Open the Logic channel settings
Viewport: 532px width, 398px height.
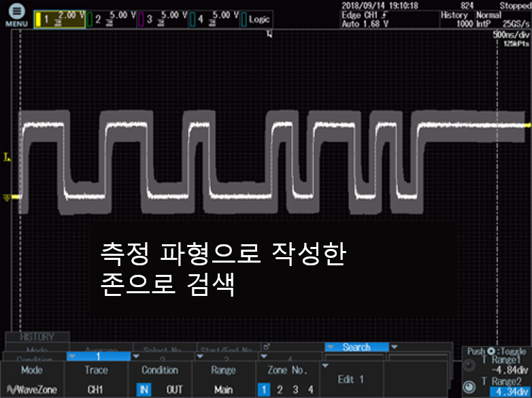pos(256,20)
